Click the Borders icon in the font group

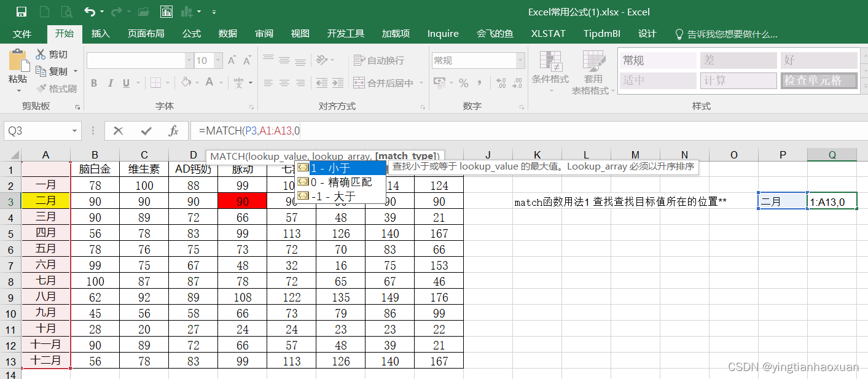pos(156,83)
